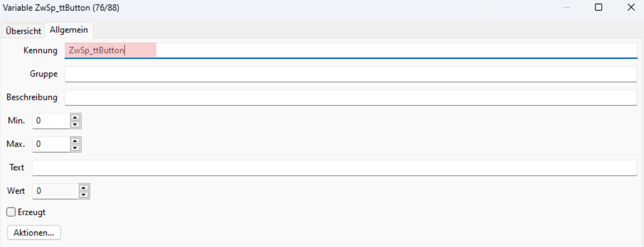This screenshot has height=247, width=644.
Task: Click into the Kennung text field
Action: [x=350, y=50]
